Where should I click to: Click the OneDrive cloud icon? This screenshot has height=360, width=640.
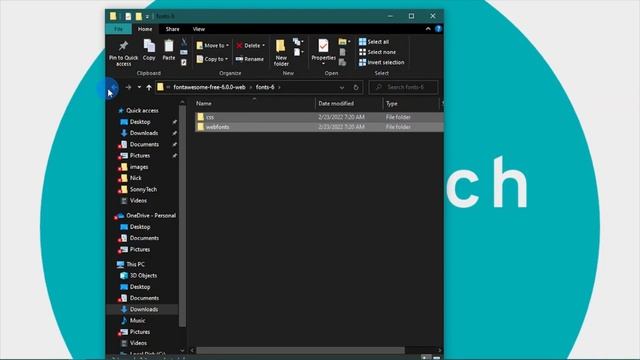click(120, 216)
